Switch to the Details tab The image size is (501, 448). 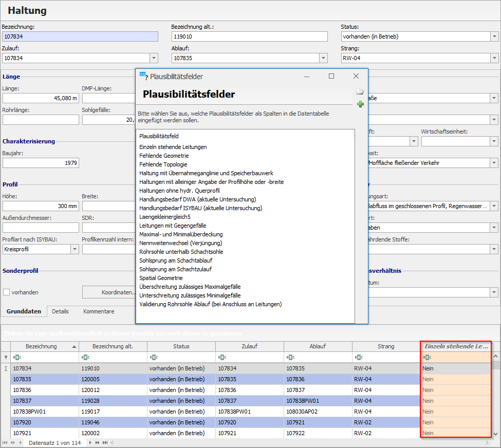60,311
